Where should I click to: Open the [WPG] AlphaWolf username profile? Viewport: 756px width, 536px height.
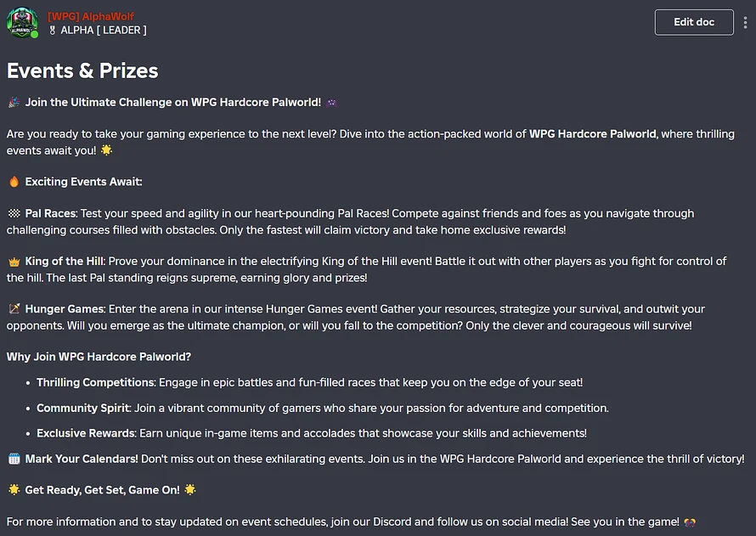pos(91,16)
